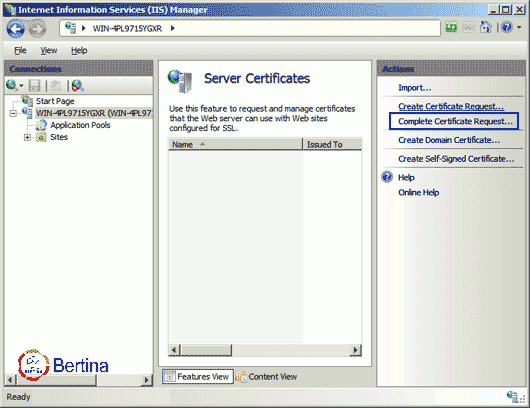
Task: Click the Start Page tree icon
Action: pos(27,100)
